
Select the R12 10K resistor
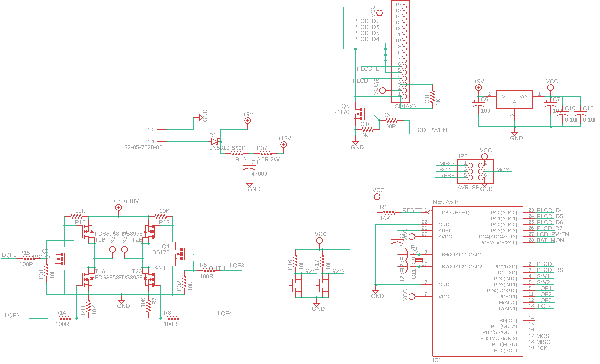(76, 216)
